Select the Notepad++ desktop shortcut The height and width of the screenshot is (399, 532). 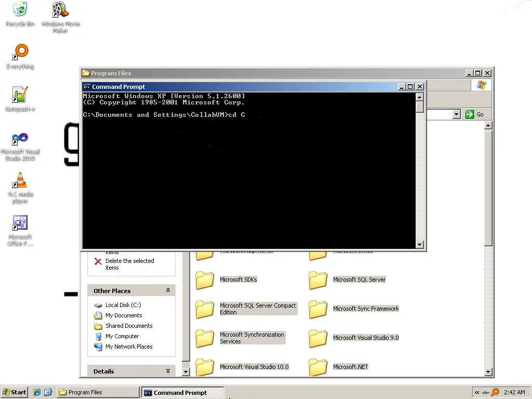(20, 99)
